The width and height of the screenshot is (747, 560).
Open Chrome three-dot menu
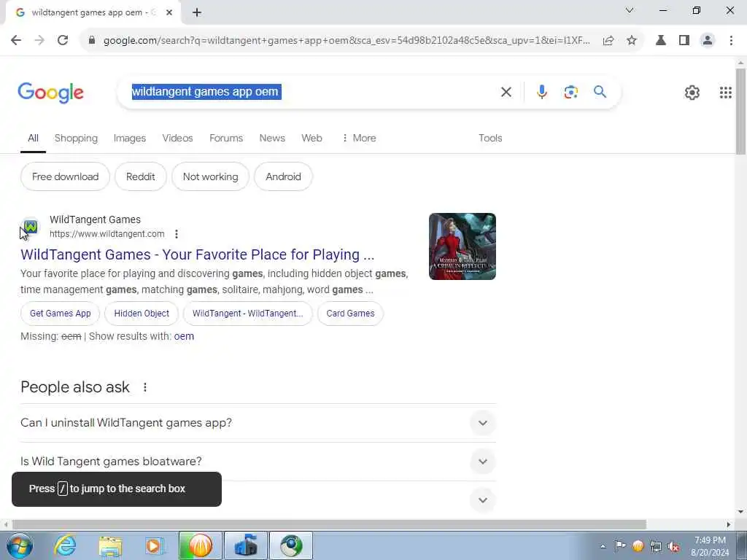[731, 41]
